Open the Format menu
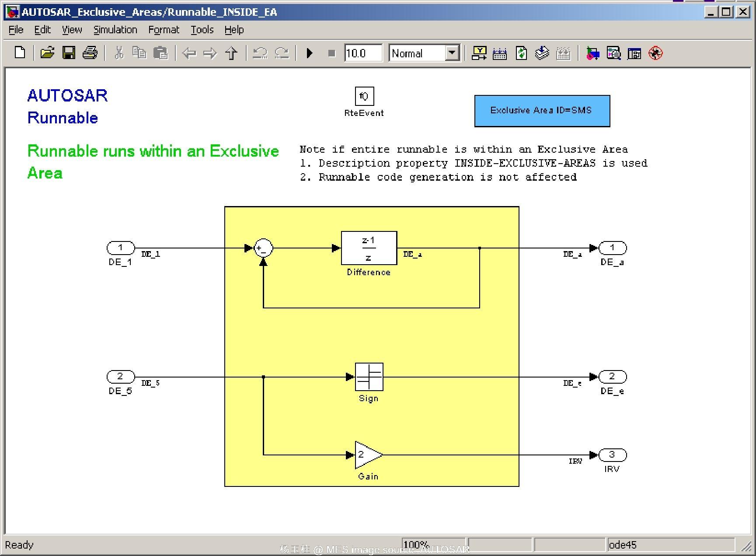Image resolution: width=756 pixels, height=556 pixels. [x=164, y=29]
